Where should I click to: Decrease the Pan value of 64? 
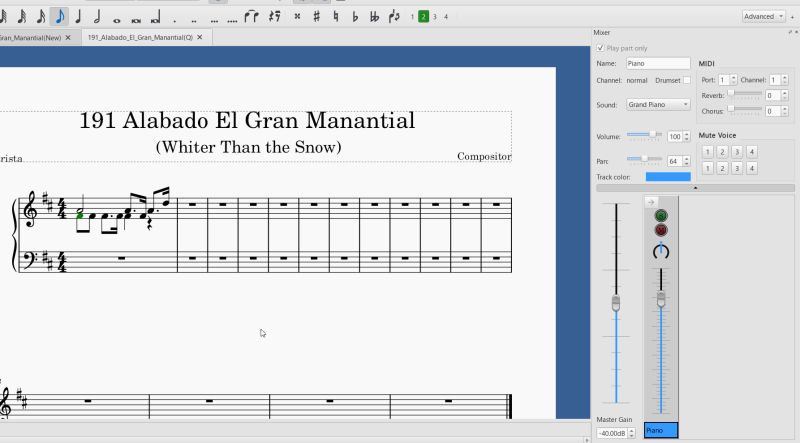[687, 164]
